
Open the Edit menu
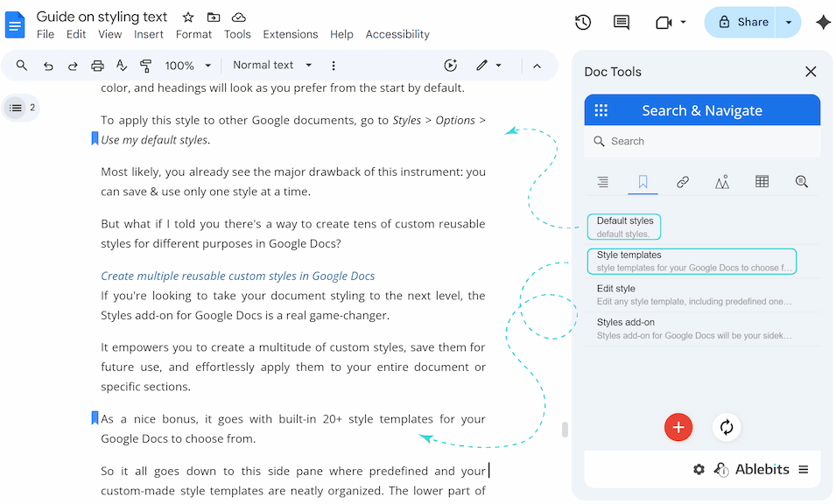pyautogui.click(x=76, y=34)
